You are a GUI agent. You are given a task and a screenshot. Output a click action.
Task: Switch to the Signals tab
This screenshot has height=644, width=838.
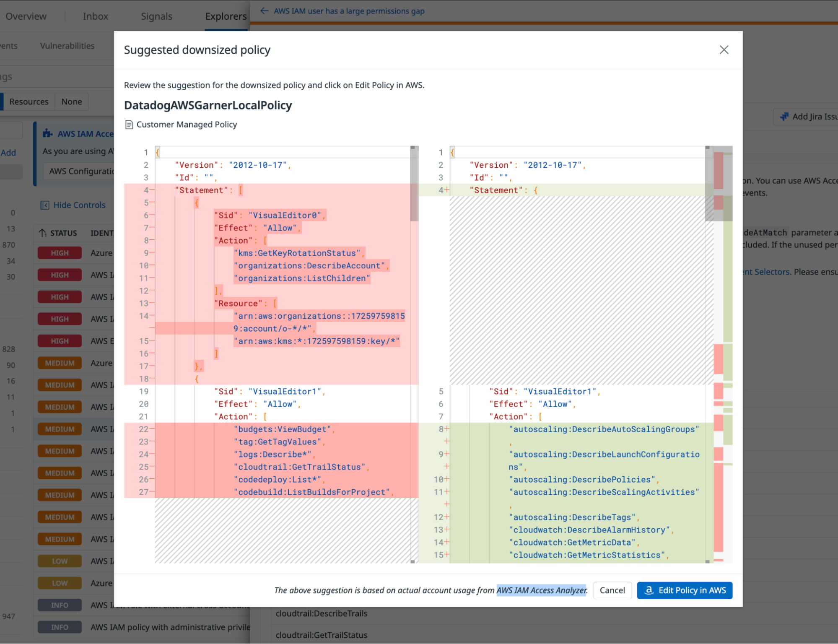(156, 16)
